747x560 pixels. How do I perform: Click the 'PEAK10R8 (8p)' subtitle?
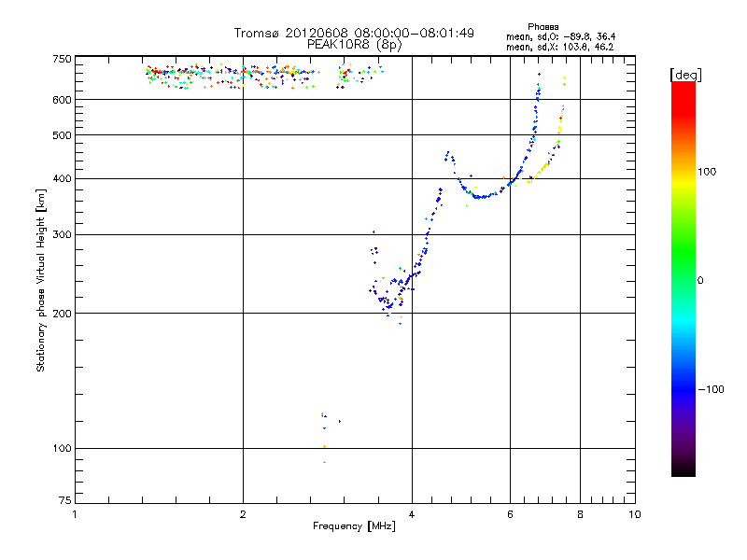coord(354,45)
